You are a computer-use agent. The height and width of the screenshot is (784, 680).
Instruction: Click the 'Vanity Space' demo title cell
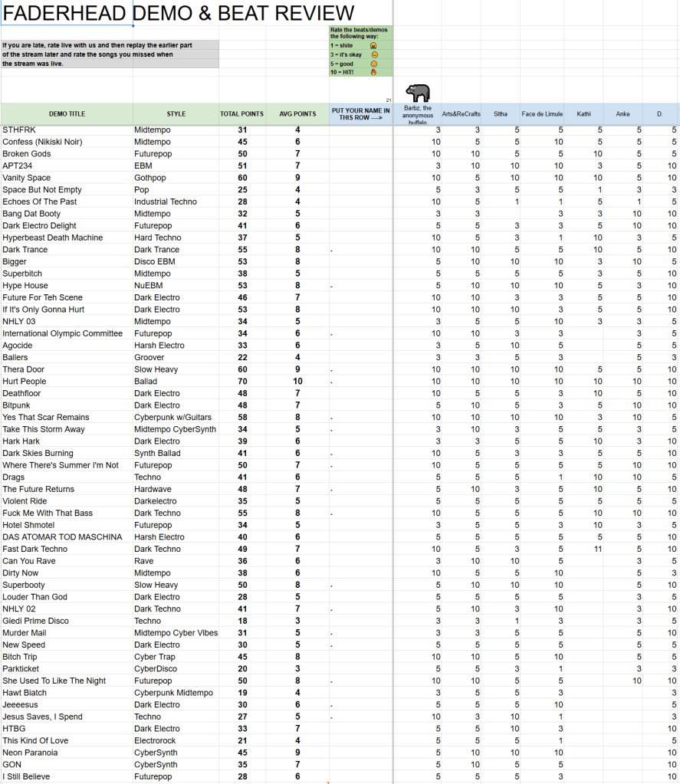pos(27,178)
